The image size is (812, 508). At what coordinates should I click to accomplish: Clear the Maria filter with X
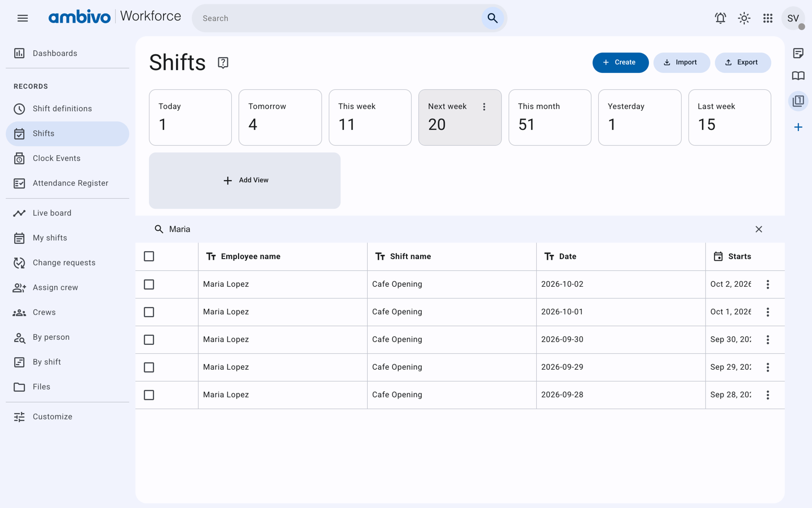coord(758,229)
